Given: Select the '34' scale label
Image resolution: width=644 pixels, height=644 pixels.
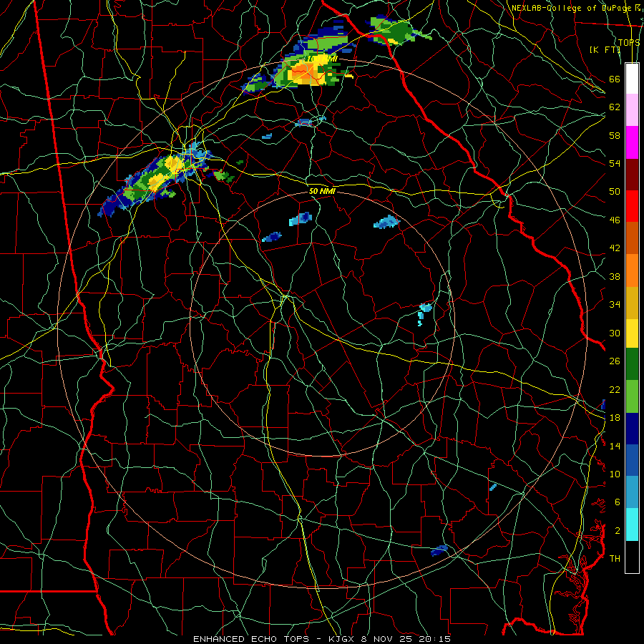Looking at the screenshot, I should click(615, 304).
